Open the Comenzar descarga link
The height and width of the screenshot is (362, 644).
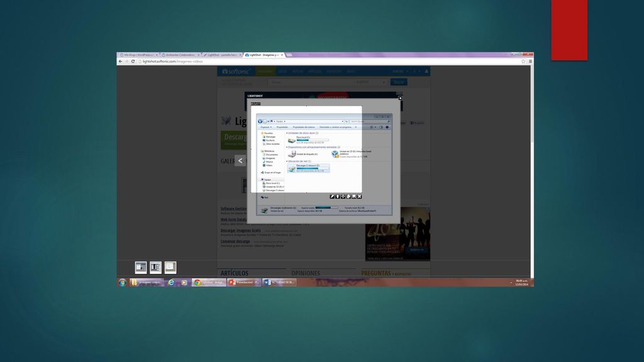coord(235,241)
